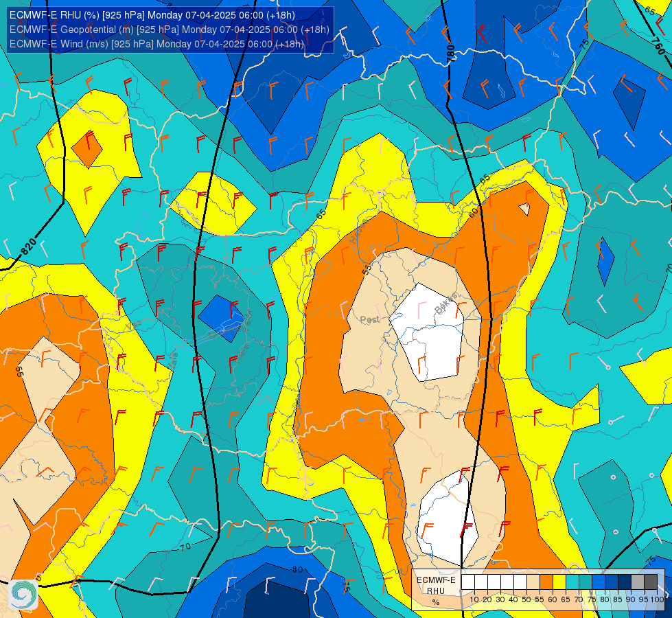Click the yellow 60-65 legend swatch
The width and height of the screenshot is (672, 618).
(x=559, y=582)
